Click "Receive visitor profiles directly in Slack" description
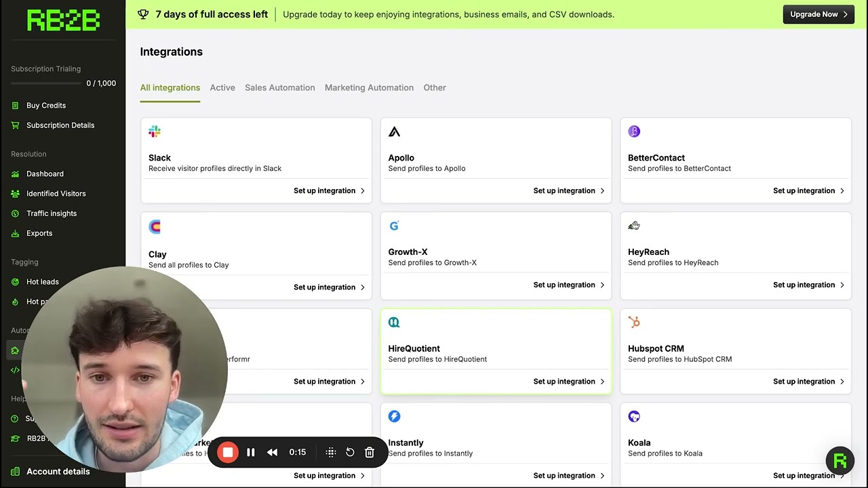 coord(215,169)
